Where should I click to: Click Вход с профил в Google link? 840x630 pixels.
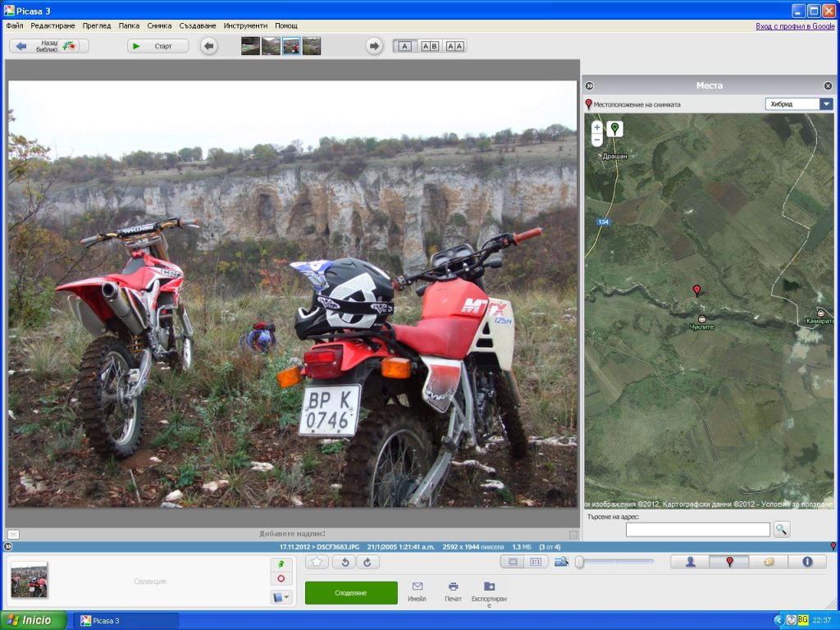click(795, 25)
